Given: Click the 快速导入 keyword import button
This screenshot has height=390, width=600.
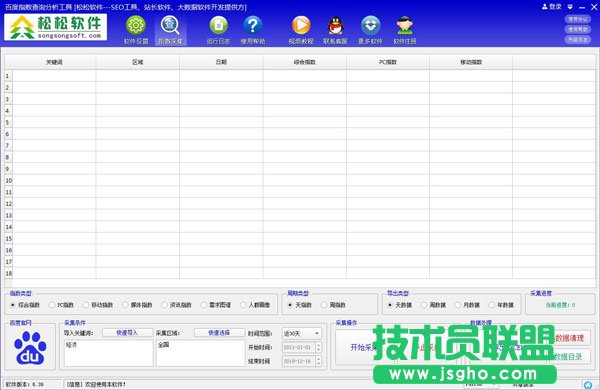Looking at the screenshot, I should click(127, 333).
